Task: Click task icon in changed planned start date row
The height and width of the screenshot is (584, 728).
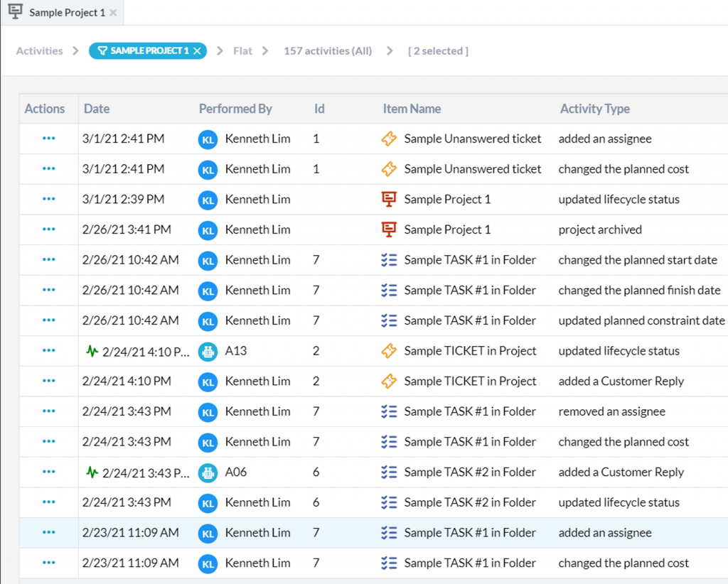Action: pos(389,260)
